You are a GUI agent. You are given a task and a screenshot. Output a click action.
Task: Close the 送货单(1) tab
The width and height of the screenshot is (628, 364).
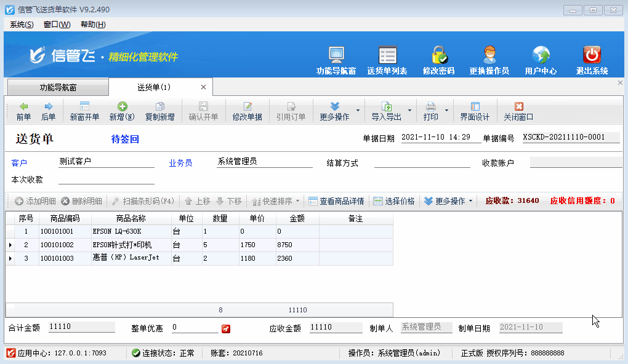click(204, 87)
